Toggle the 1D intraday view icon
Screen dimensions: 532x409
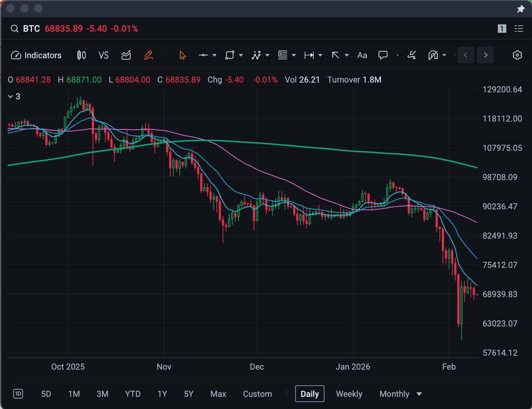coord(18,394)
